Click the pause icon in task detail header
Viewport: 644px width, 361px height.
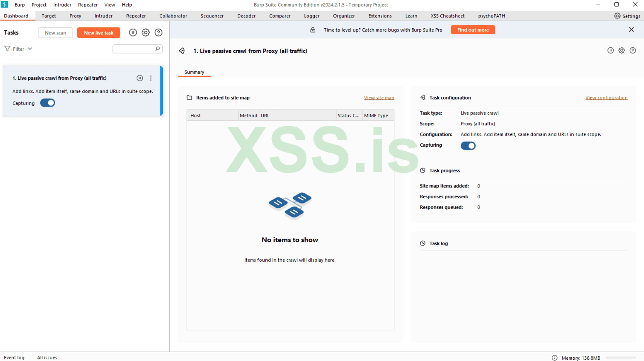click(611, 50)
